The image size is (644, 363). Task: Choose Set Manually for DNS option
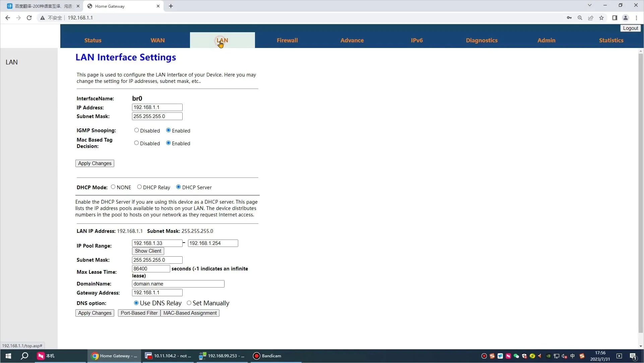coord(189,303)
